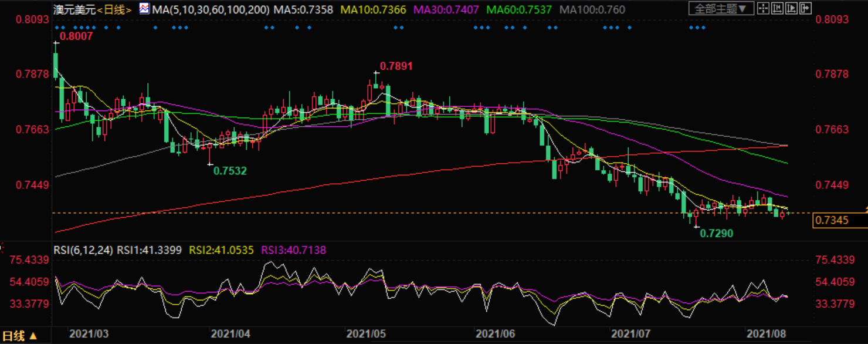Image resolution: width=868 pixels, height=344 pixels.
Task: Click the 2021/07 date axis label
Action: (x=631, y=333)
